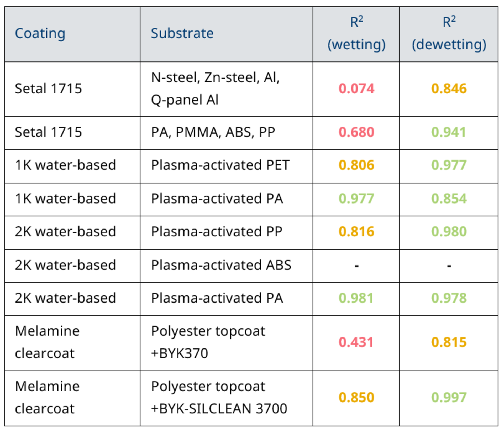Click the red 0.680 wetting value
504x432 pixels.
[356, 132]
